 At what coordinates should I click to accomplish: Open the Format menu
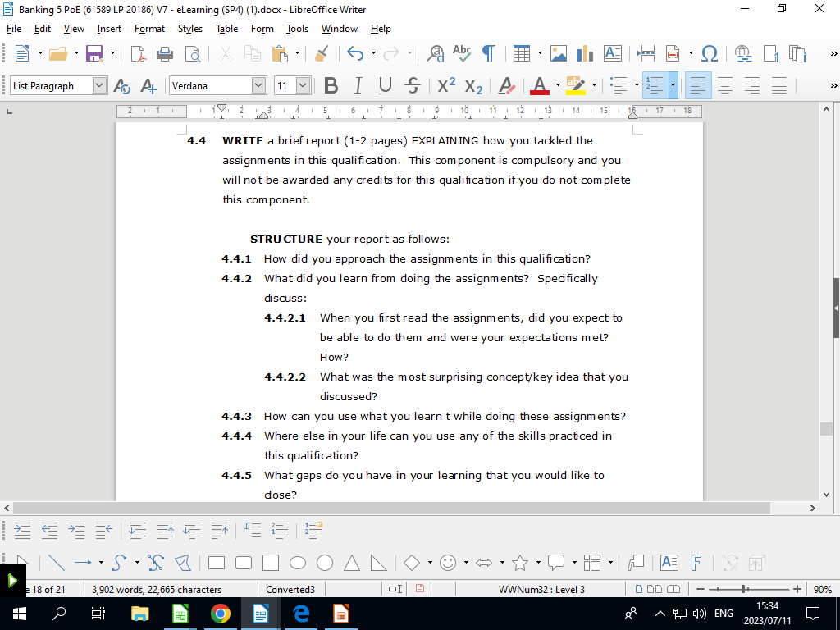coord(149,29)
